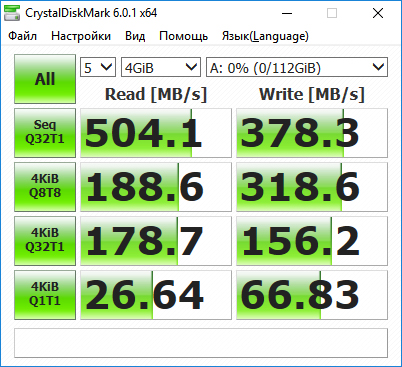Minimize the CrystalDiskMark window
This screenshot has height=367, width=402.
pyautogui.click(x=287, y=13)
